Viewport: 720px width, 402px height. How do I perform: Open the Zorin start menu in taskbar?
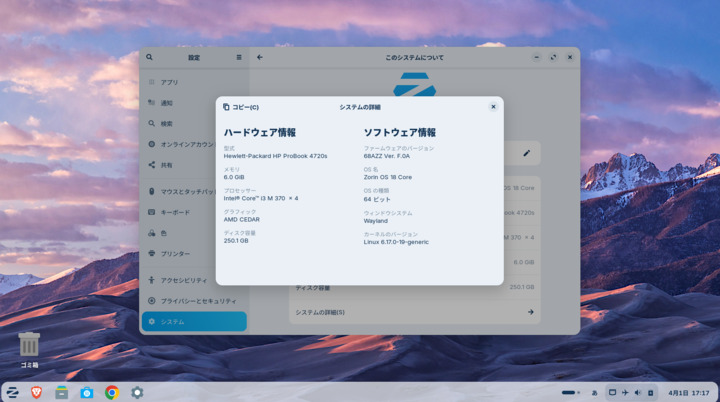click(12, 392)
